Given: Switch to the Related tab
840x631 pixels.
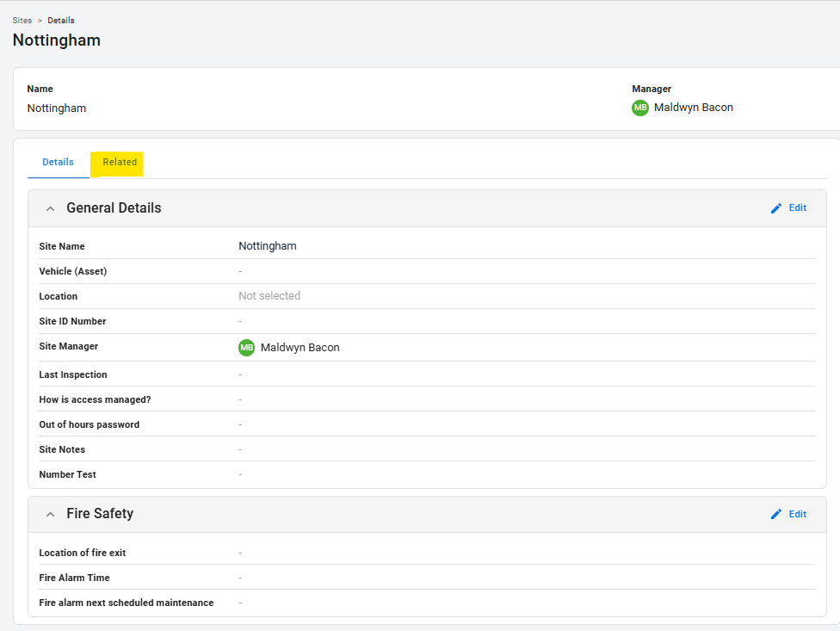Looking at the screenshot, I should 120,162.
